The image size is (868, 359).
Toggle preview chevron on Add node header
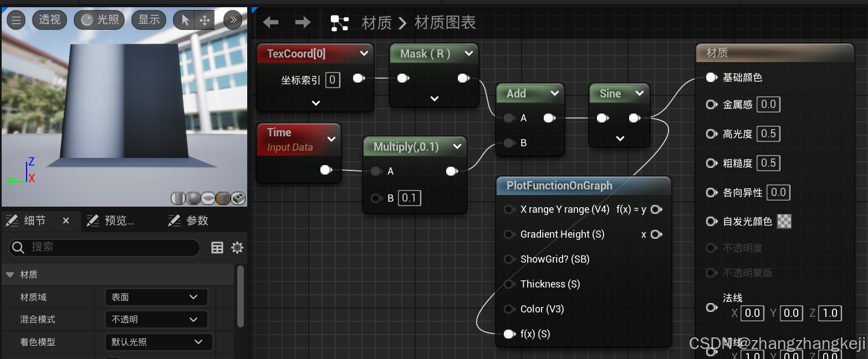[x=555, y=94]
